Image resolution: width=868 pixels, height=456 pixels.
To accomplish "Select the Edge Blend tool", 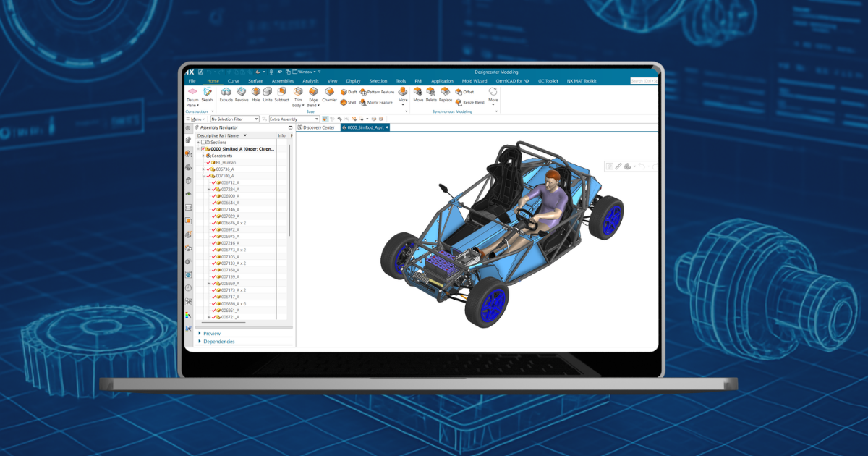I will point(313,97).
